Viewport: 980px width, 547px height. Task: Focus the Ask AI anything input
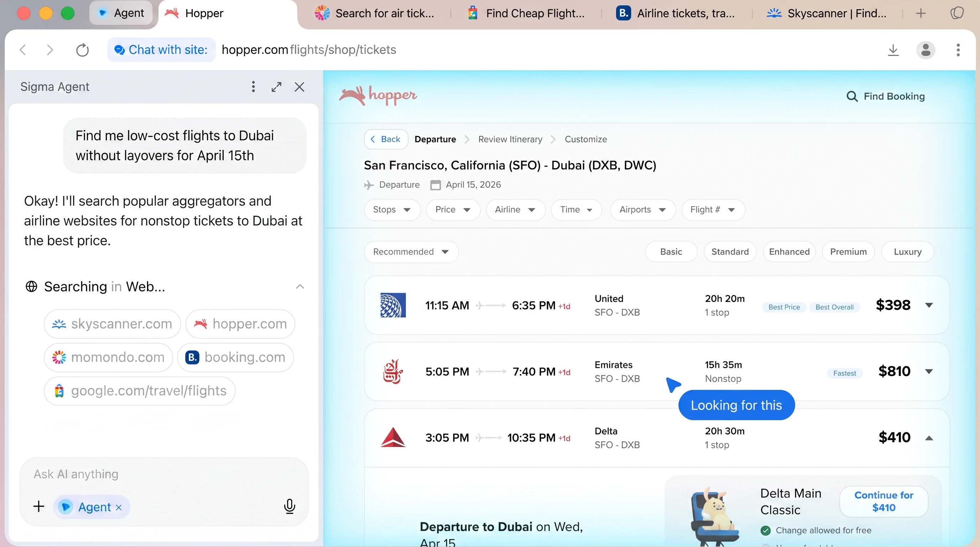point(163,474)
